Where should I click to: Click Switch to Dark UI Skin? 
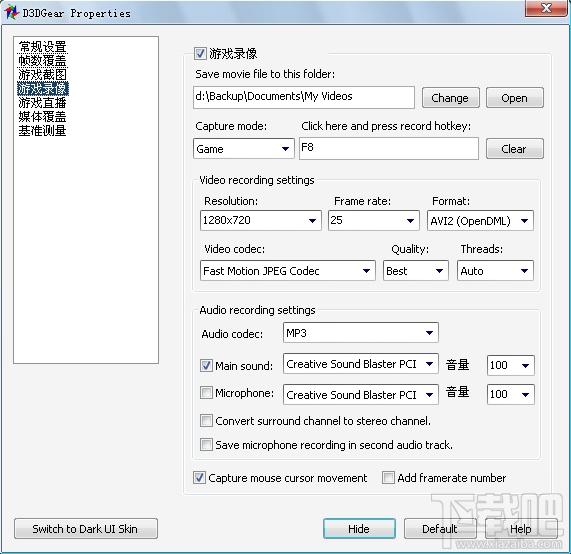tap(86, 529)
